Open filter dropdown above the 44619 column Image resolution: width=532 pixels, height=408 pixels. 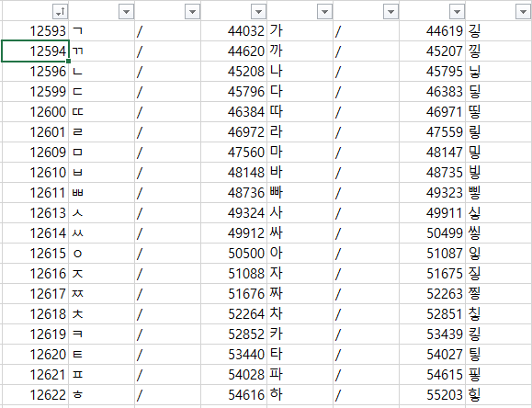[457, 12]
